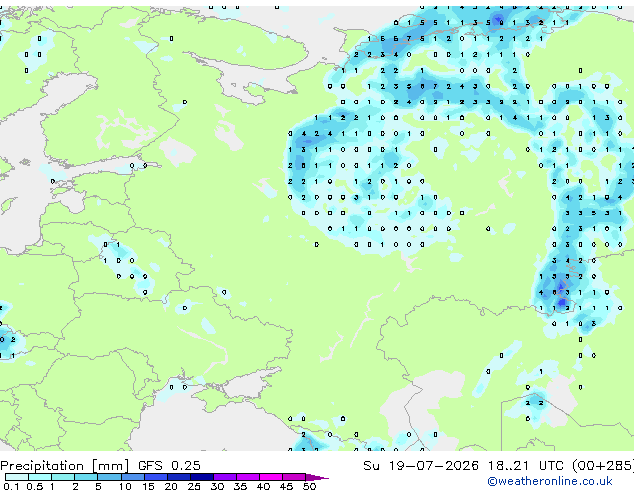Viewport: 634px width, 490px height.
Task: Pick the 35–40 mm magenta legend swatch
Action: coord(248,477)
